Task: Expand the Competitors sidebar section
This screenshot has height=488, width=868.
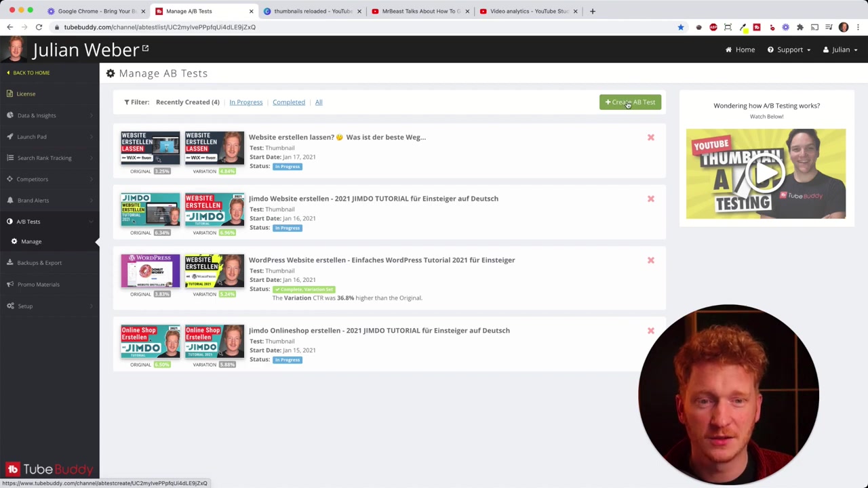Action: tap(50, 179)
